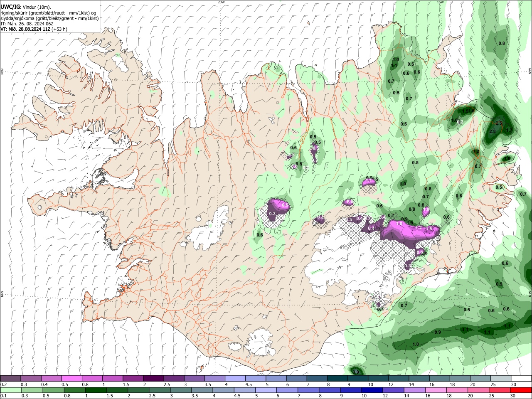The width and height of the screenshot is (532, 399).
Task: Select the "slydda/snjókoma" legend description line
Action: tap(49, 18)
